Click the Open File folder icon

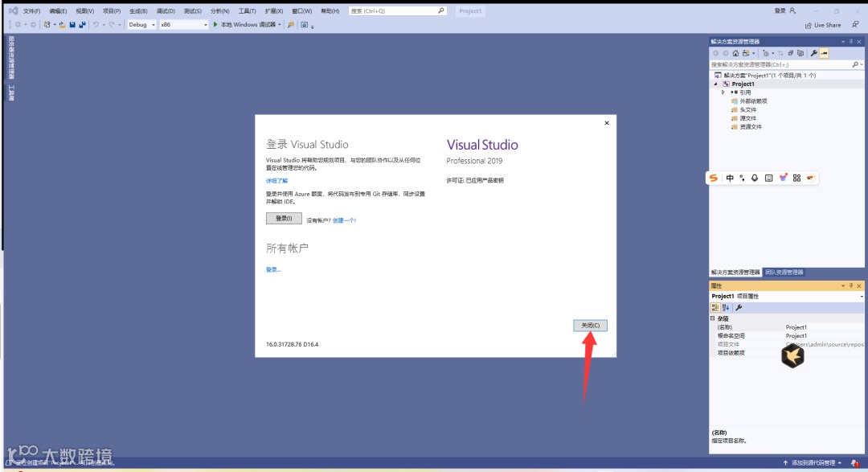(62, 24)
